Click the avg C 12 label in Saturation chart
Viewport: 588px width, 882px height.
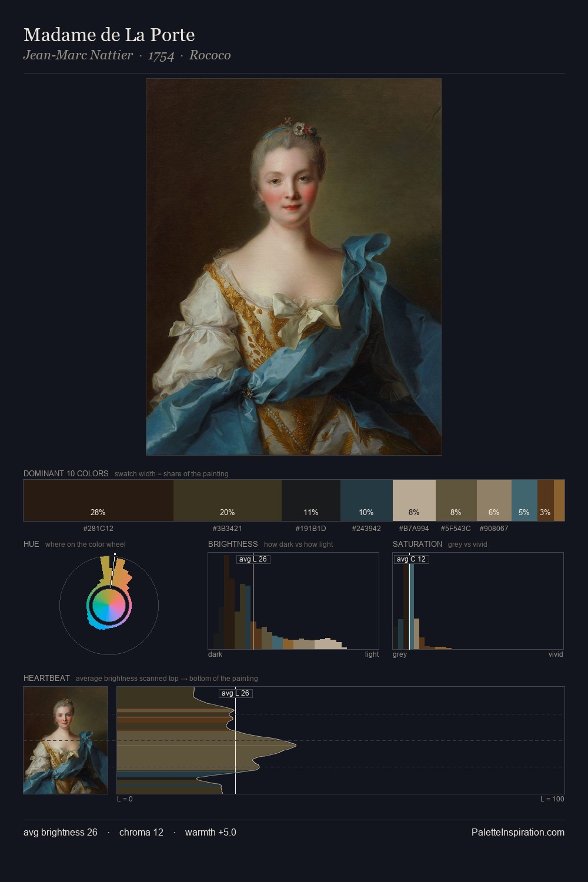pos(411,559)
